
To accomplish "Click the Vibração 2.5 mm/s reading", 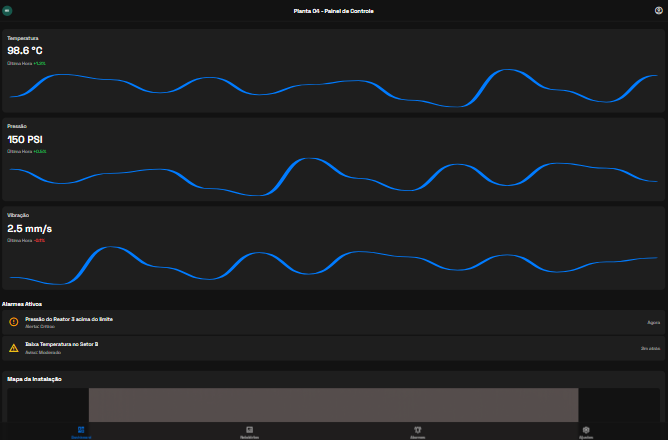I will coord(29,228).
